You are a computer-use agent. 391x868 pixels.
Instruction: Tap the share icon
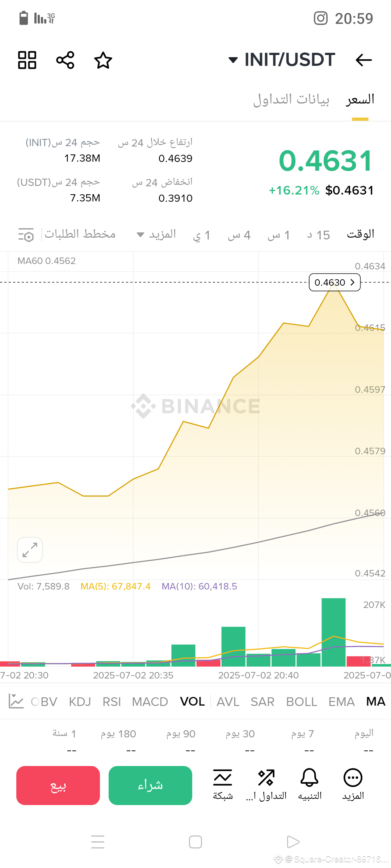click(x=65, y=60)
